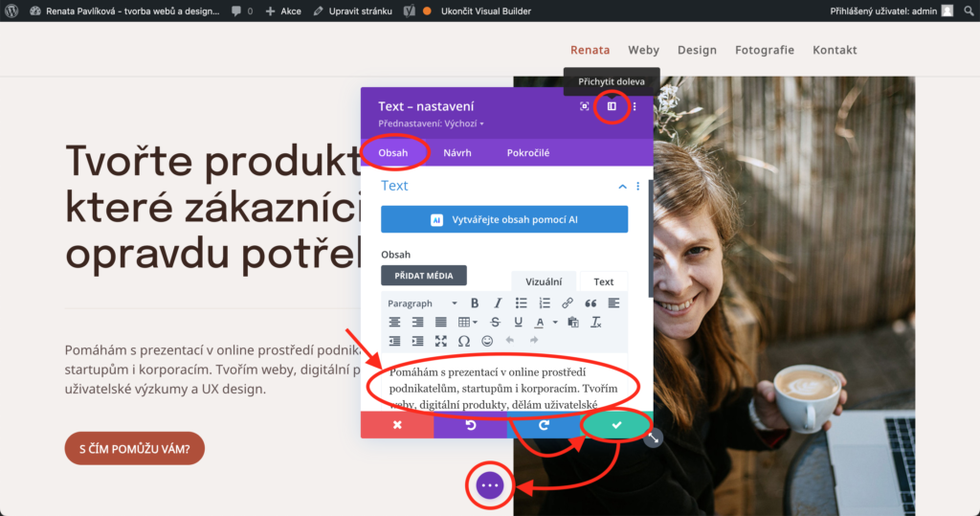The image size is (980, 516).
Task: Click S ČÍM POMŮŽU VÁM? button
Action: pyautogui.click(x=134, y=448)
